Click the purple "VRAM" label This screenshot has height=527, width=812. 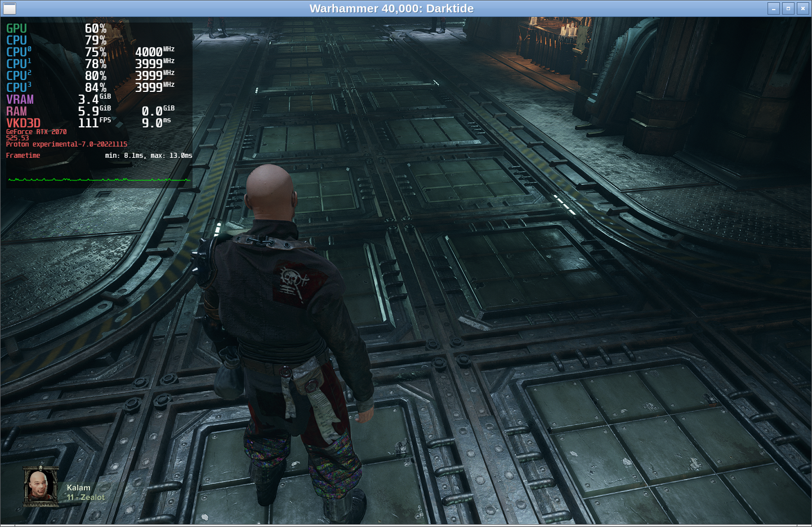click(x=20, y=99)
